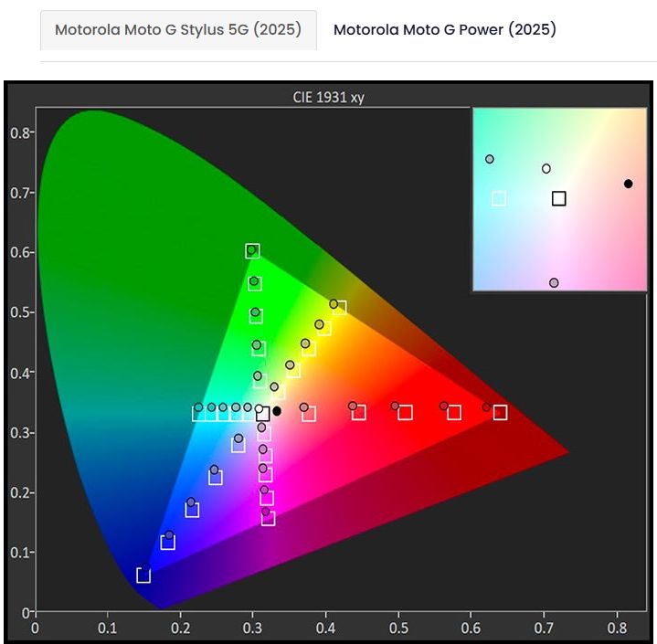Click the magenta circle at inset bottom

coord(554,283)
